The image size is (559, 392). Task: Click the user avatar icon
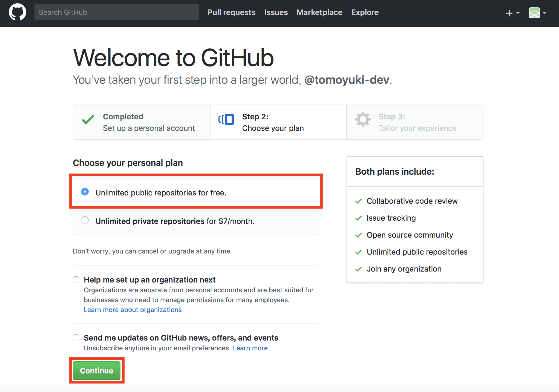(534, 13)
